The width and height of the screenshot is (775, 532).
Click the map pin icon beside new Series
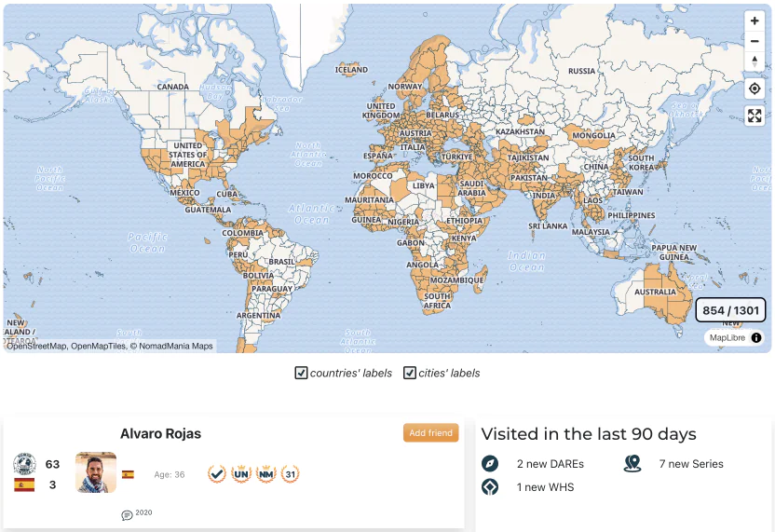(633, 464)
